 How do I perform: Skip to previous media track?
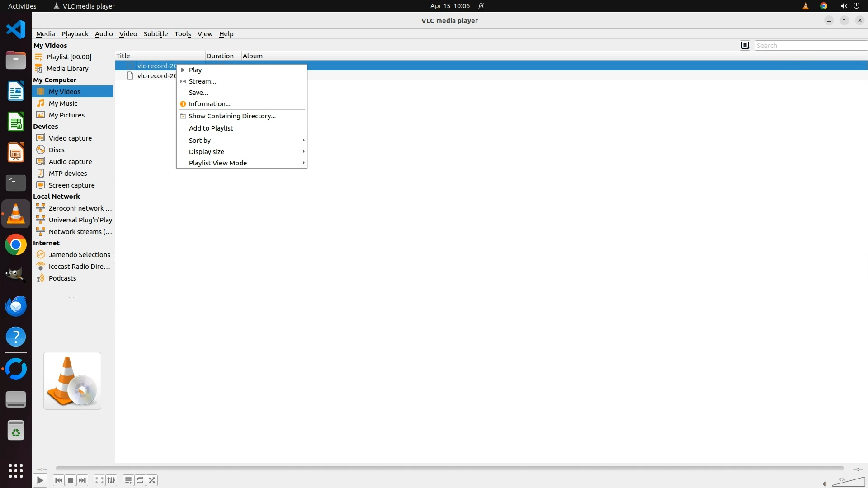58,480
